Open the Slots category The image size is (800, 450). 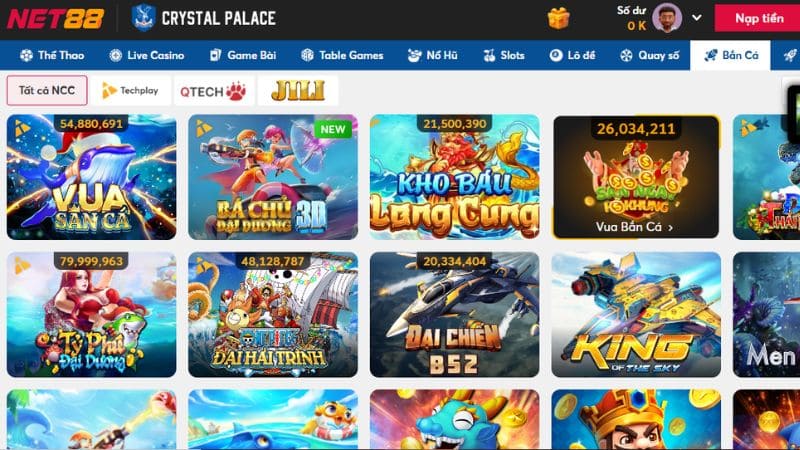[504, 55]
